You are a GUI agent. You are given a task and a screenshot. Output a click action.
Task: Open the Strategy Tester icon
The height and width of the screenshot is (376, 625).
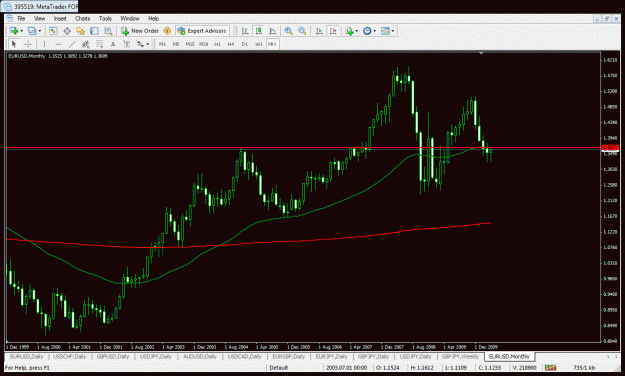click(x=108, y=31)
